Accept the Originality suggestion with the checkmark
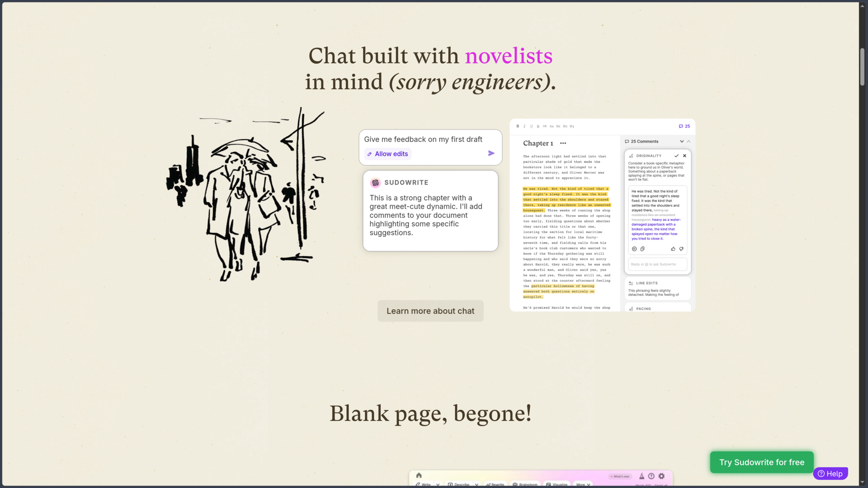868x488 pixels. click(x=676, y=156)
